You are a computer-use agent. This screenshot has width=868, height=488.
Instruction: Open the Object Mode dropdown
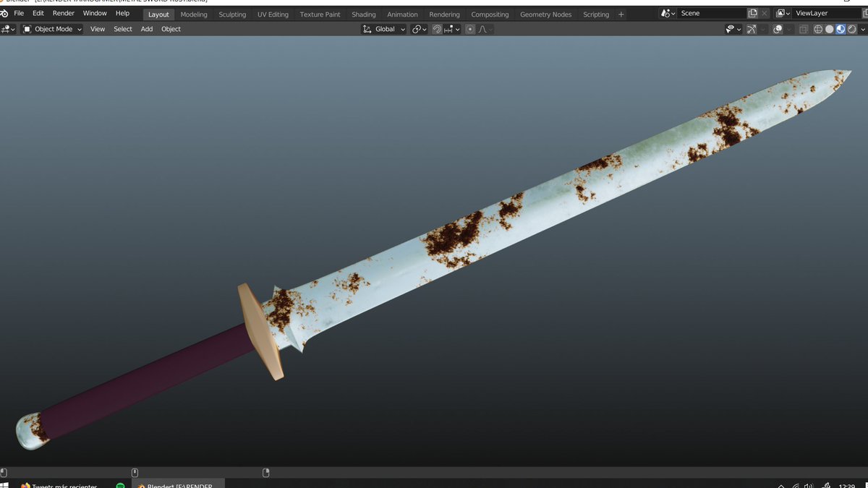pyautogui.click(x=52, y=29)
